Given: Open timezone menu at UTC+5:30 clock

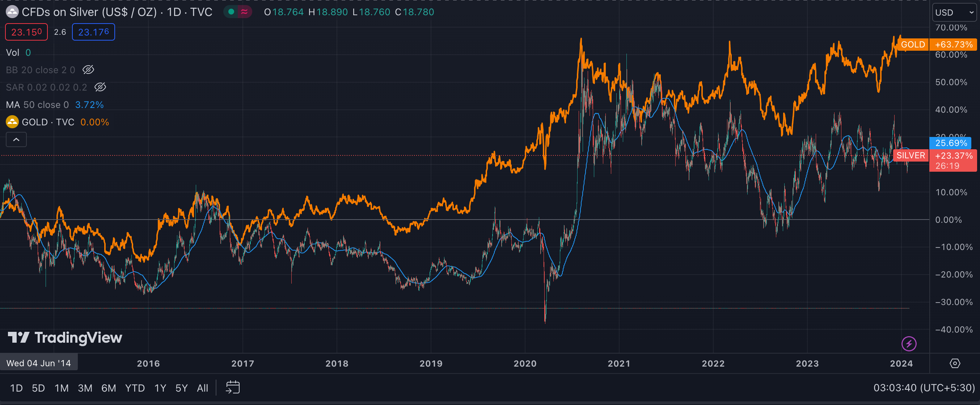Looking at the screenshot, I should tap(924, 388).
